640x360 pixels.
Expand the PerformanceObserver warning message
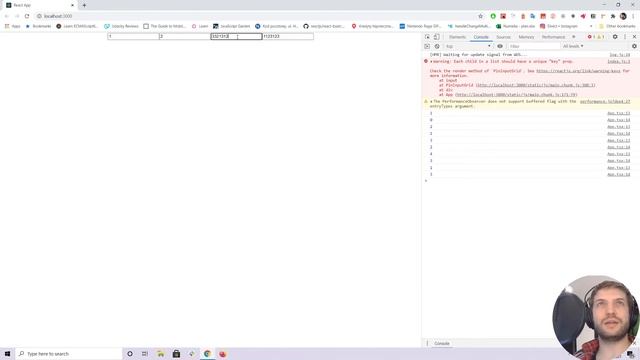click(x=431, y=101)
